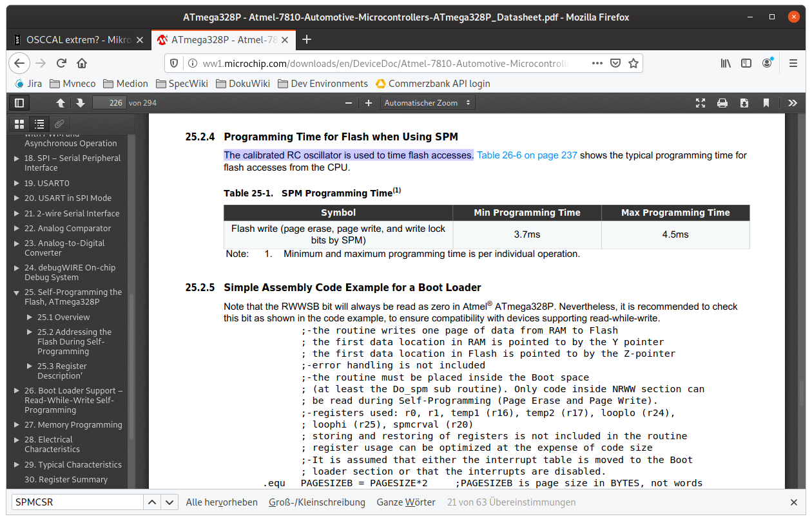This screenshot has height=521, width=812.
Task: Expand the 22. Analog Comparator entry
Action: pyautogui.click(x=17, y=229)
